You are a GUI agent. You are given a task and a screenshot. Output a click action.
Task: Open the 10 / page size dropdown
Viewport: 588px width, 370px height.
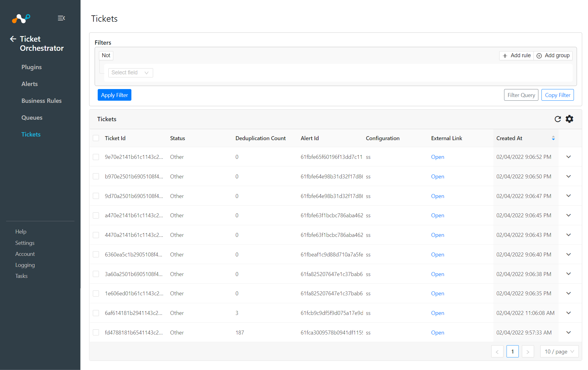coord(559,352)
